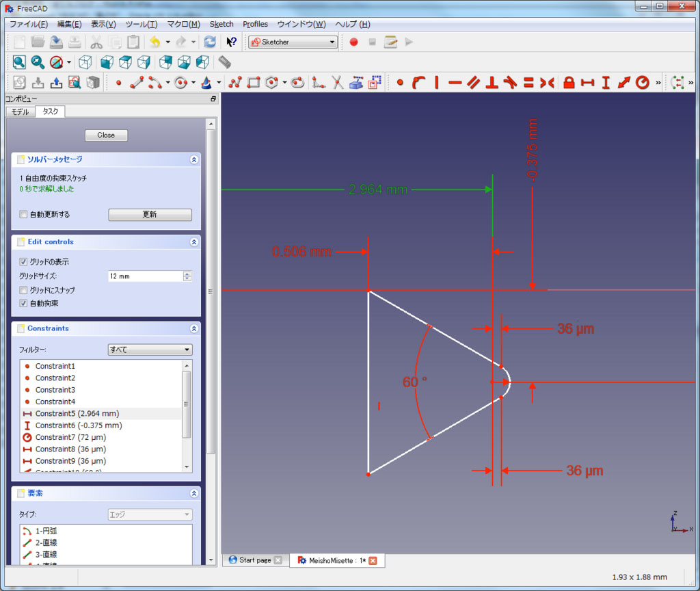Image resolution: width=700 pixels, height=591 pixels.
Task: Click the grid size input field
Action: (146, 276)
